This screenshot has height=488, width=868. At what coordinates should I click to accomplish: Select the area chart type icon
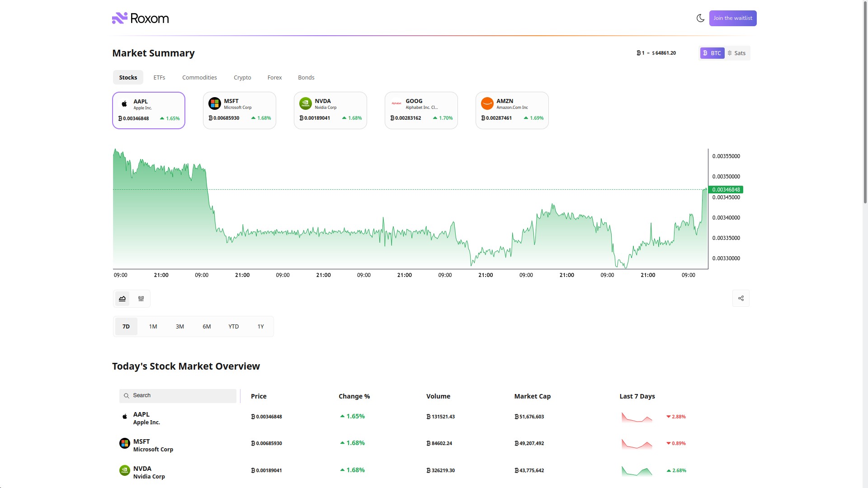[x=122, y=299]
